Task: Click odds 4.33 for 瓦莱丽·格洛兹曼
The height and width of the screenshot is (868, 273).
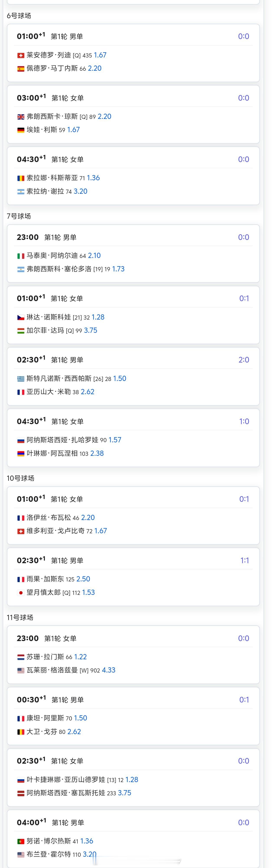Action: pos(108,670)
